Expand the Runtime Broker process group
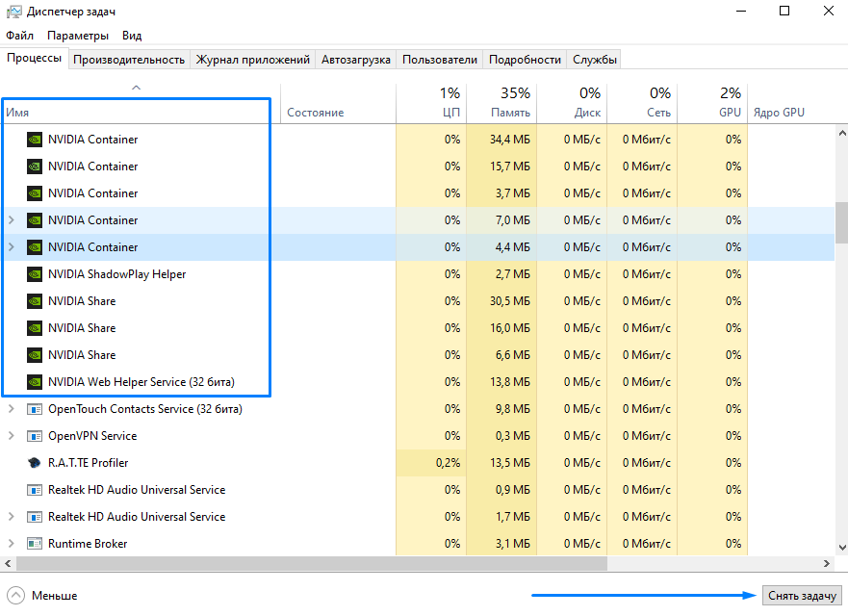This screenshot has width=848, height=616. pyautogui.click(x=12, y=544)
